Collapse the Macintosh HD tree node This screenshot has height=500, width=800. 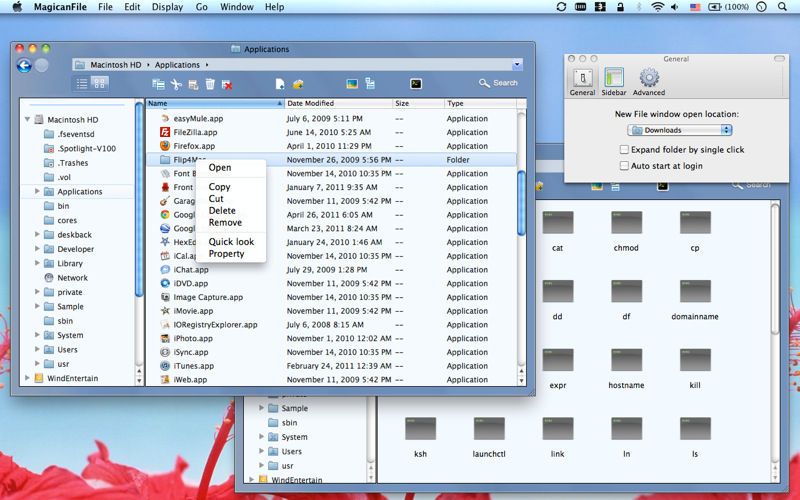coord(27,120)
